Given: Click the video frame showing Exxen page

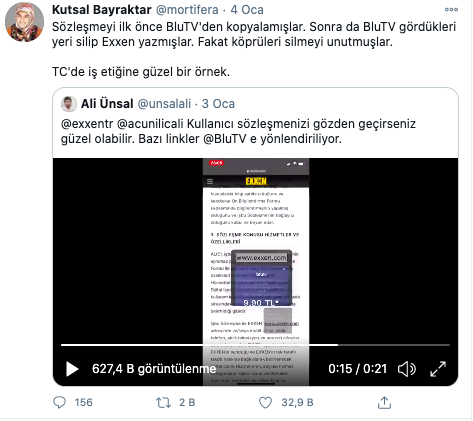Looking at the screenshot, I should click(x=256, y=272).
